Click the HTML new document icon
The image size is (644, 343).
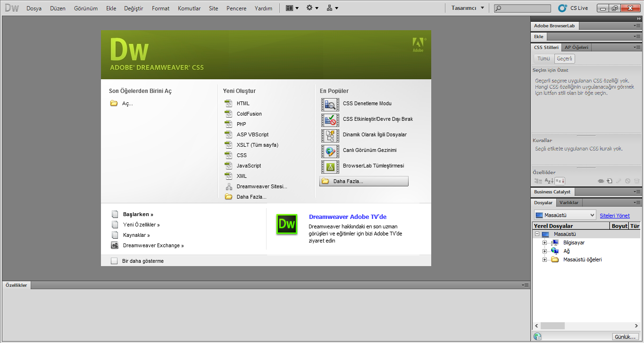pos(229,103)
